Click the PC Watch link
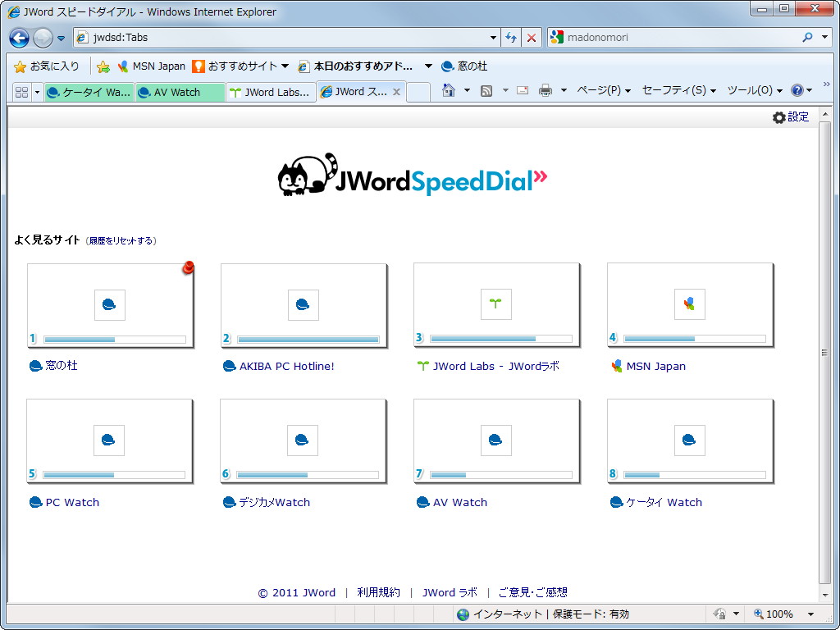Viewport: 840px width, 630px height. pyautogui.click(x=72, y=503)
